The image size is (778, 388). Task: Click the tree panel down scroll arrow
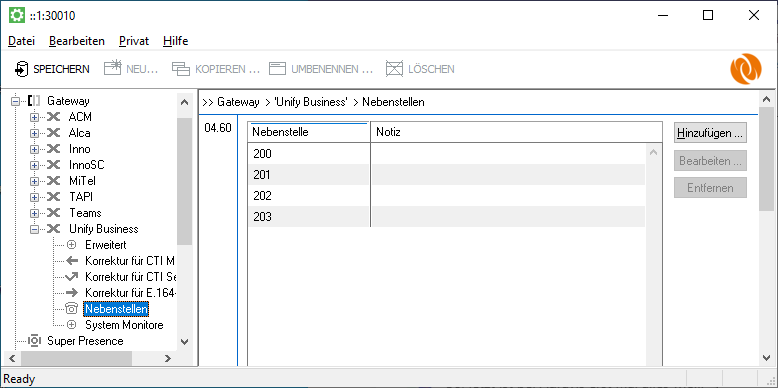184,341
